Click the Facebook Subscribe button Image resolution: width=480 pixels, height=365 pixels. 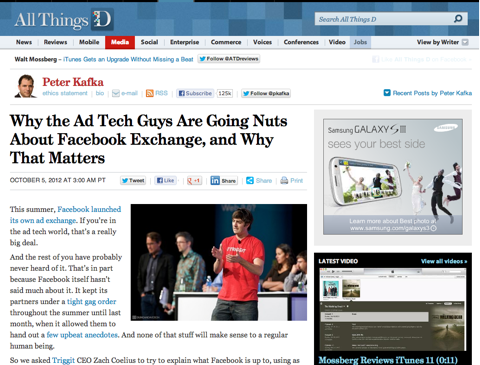pyautogui.click(x=195, y=93)
